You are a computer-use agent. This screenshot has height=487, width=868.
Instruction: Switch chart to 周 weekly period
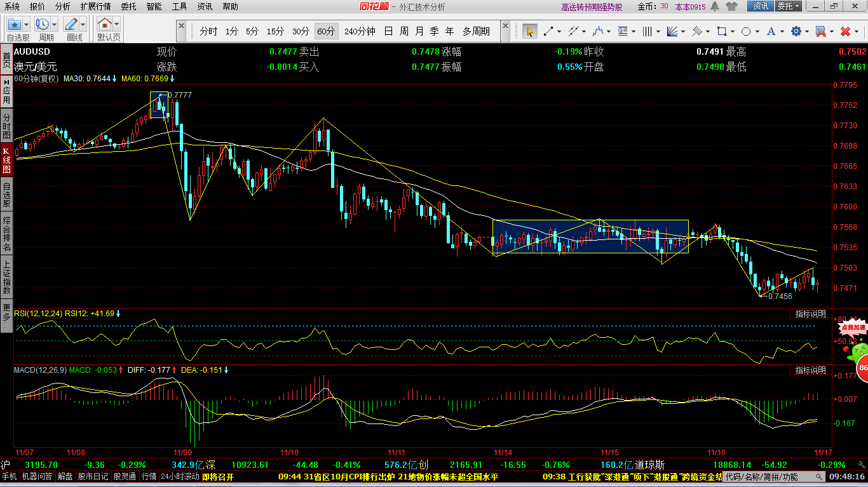tap(404, 31)
